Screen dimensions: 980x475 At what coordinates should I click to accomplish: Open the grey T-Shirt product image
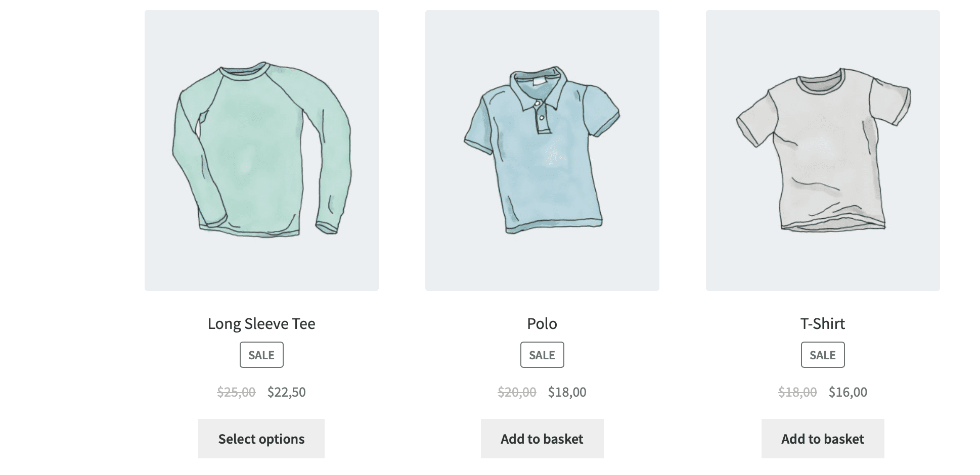pos(823,151)
